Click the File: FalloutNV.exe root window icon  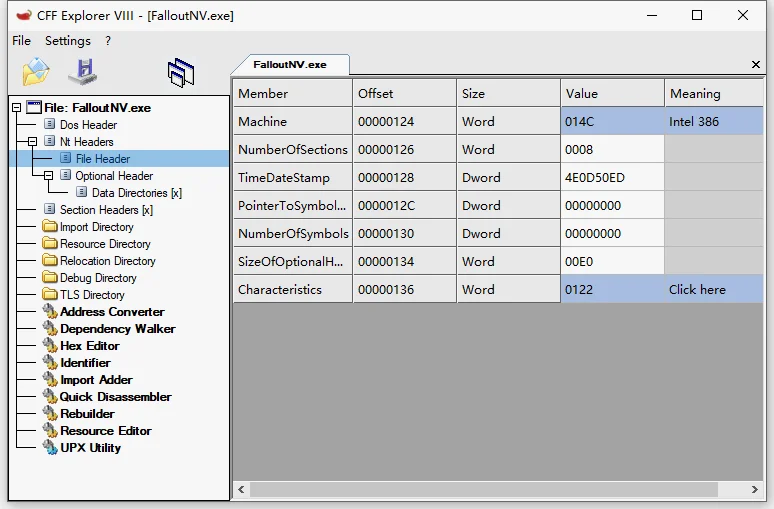tap(34, 107)
